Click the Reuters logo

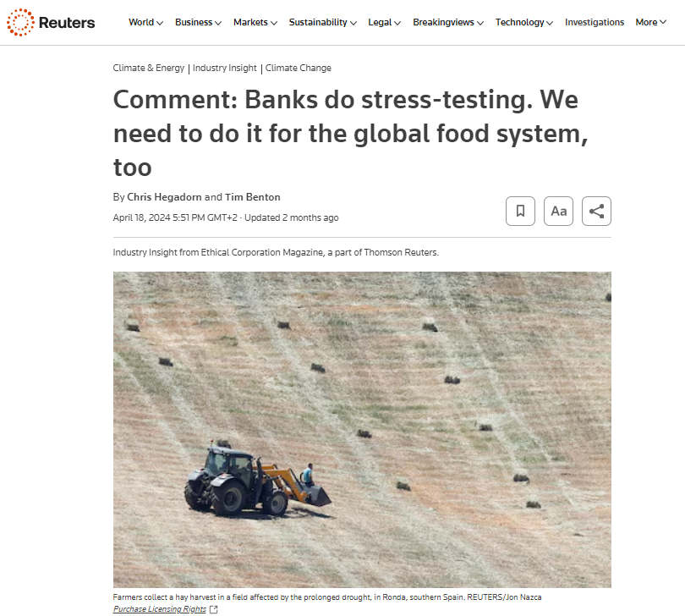click(x=51, y=22)
